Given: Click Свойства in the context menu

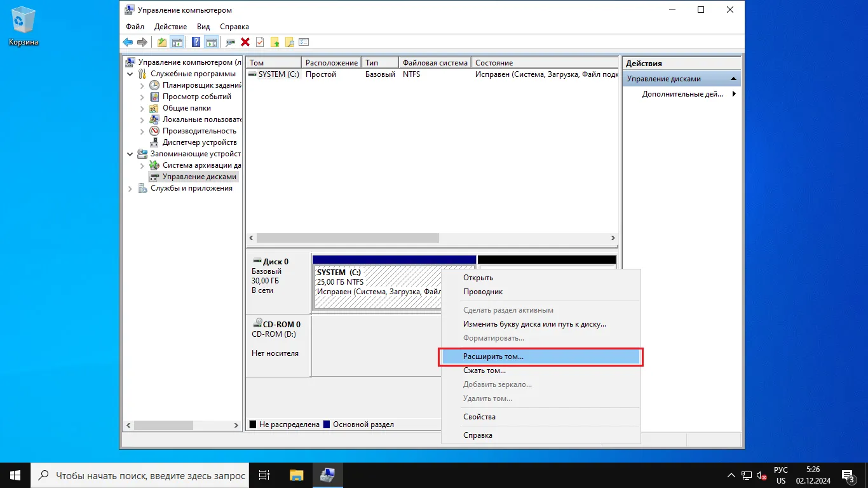Looking at the screenshot, I should coord(479,417).
